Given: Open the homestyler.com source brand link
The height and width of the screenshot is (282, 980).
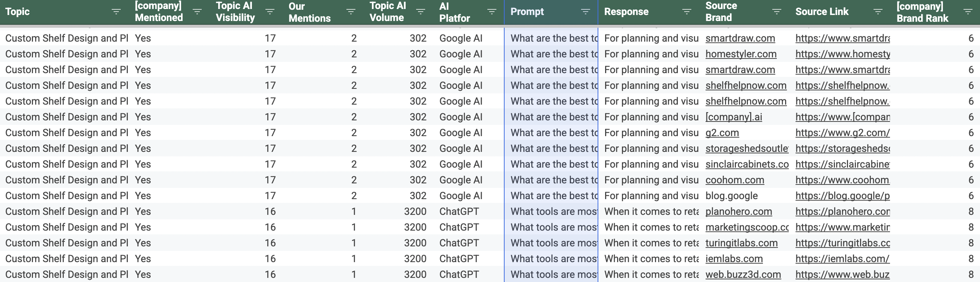Looking at the screenshot, I should 741,54.
